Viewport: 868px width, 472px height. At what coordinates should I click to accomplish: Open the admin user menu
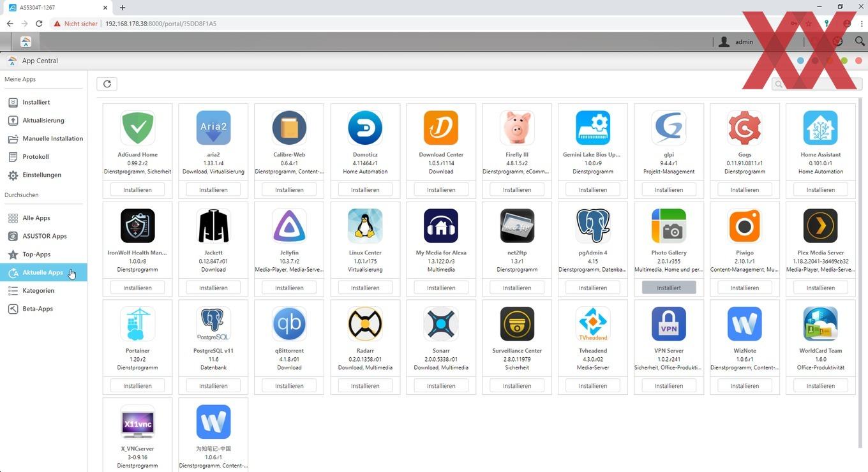point(736,41)
